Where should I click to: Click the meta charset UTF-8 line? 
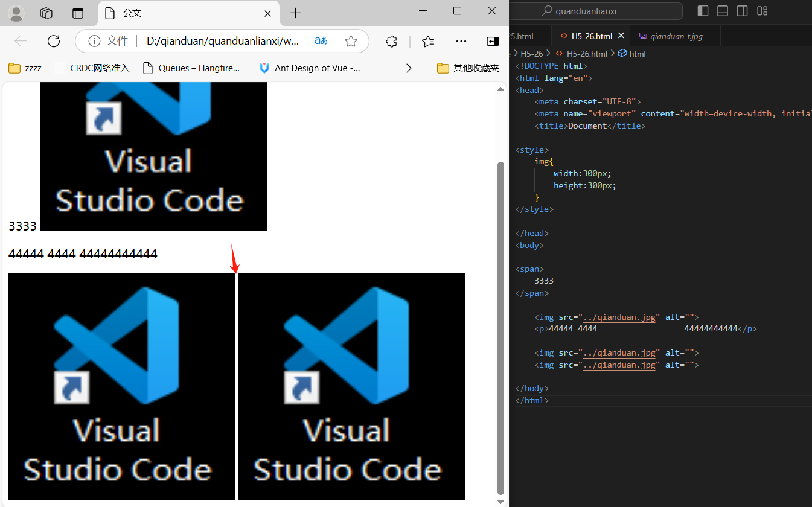click(x=587, y=101)
